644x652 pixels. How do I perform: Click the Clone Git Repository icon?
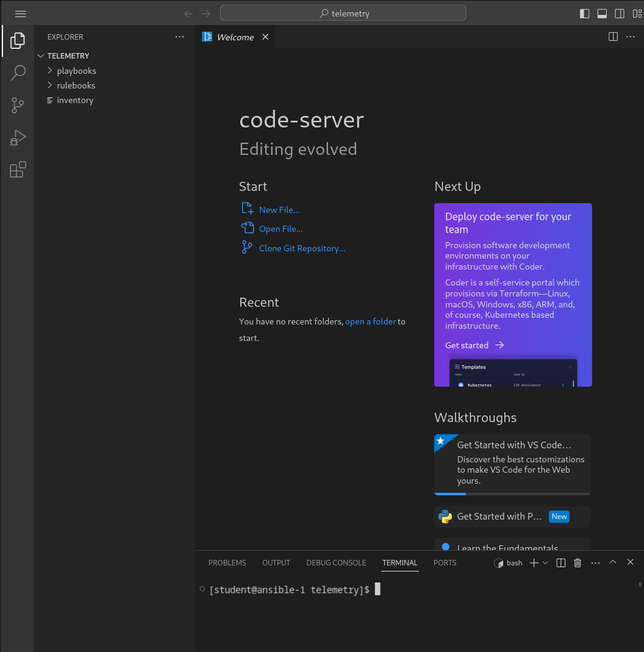click(246, 247)
